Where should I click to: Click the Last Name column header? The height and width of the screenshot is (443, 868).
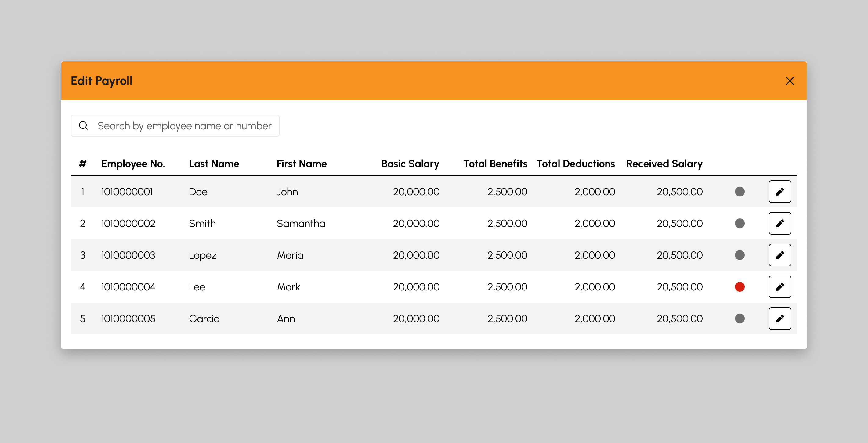pyautogui.click(x=214, y=164)
